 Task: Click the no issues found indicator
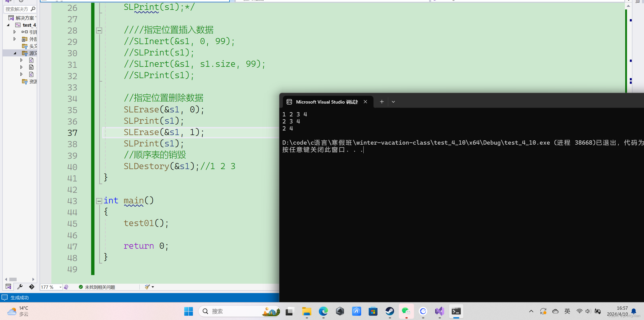[x=97, y=287]
